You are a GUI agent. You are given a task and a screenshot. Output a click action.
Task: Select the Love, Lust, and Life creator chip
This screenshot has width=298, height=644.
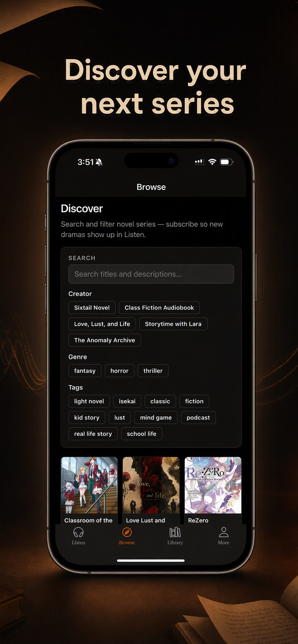[x=102, y=324]
